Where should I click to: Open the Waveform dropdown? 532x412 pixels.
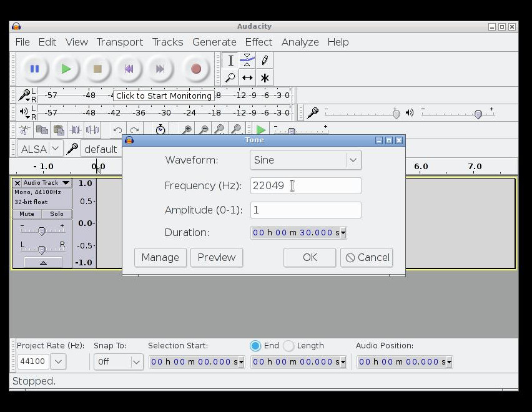[x=353, y=160]
